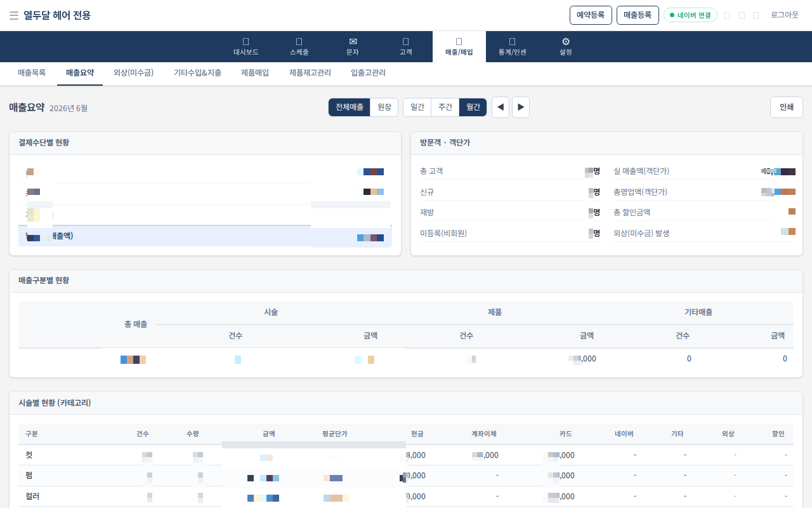Click the 기타매출 column group header
The width and height of the screenshot is (812, 508).
click(x=698, y=312)
